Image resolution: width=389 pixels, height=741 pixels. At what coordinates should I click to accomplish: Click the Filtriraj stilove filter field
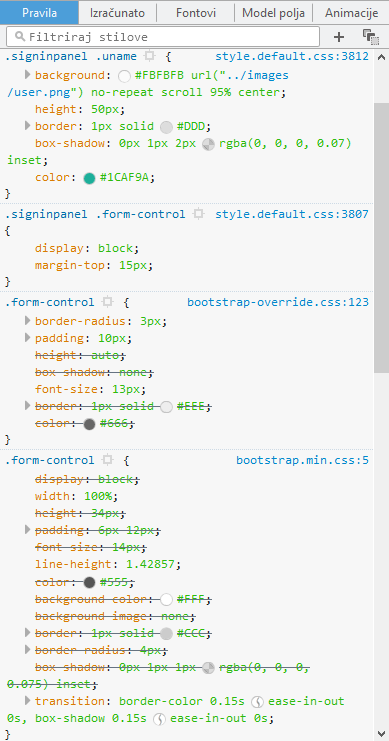(163, 36)
